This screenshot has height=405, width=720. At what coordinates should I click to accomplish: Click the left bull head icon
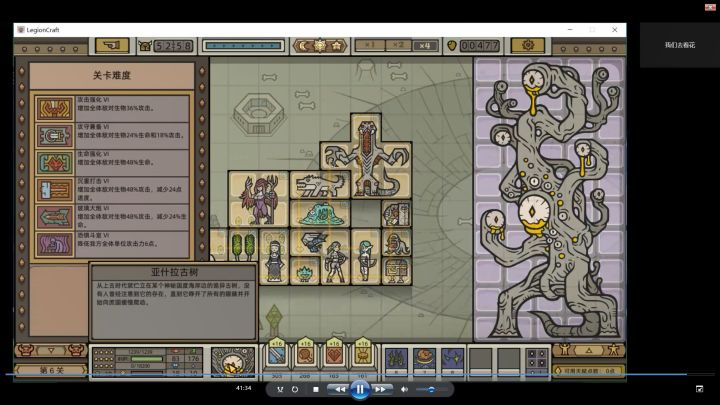pyautogui.click(x=26, y=350)
